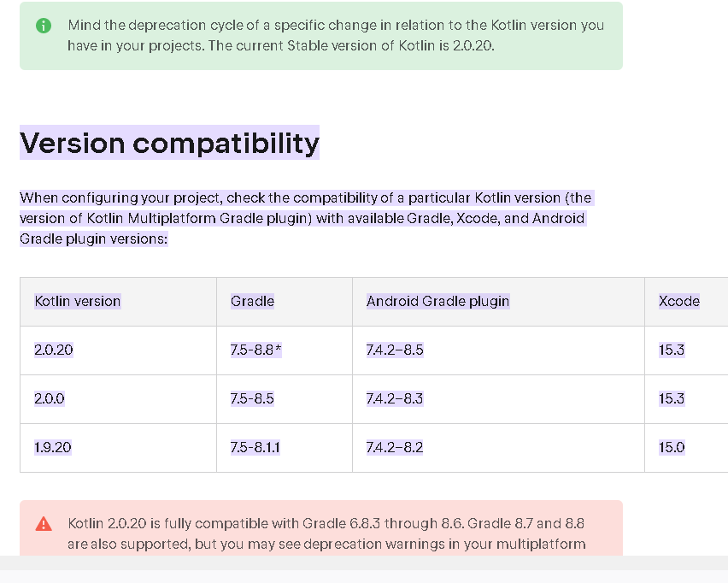The height and width of the screenshot is (583, 728).
Task: Select the 1.9.20 Kotlin version cell
Action: coord(53,447)
